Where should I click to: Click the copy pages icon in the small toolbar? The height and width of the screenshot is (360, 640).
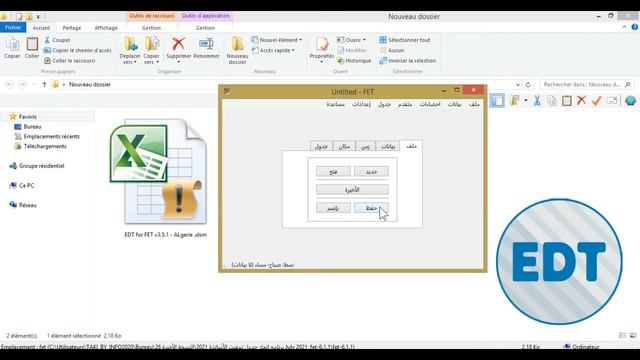[x=551, y=100]
